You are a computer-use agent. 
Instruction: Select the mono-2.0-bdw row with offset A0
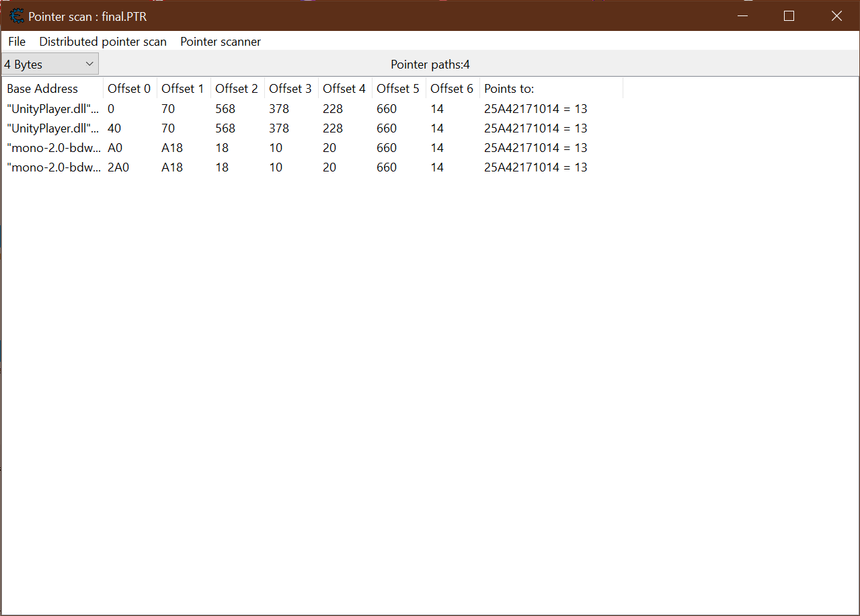(269, 147)
